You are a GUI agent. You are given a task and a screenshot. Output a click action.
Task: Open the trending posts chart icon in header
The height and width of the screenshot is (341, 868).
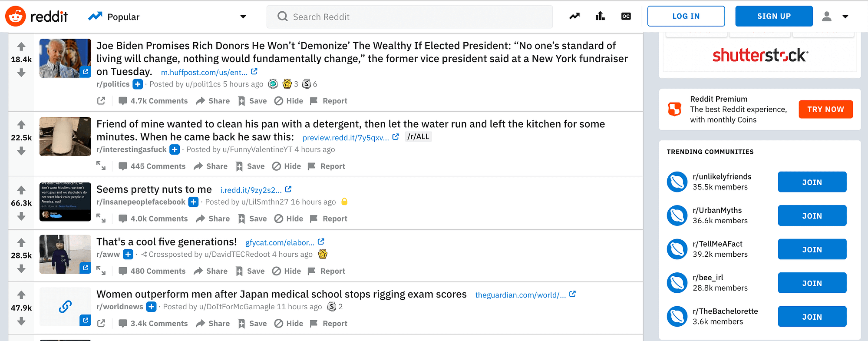pyautogui.click(x=574, y=17)
